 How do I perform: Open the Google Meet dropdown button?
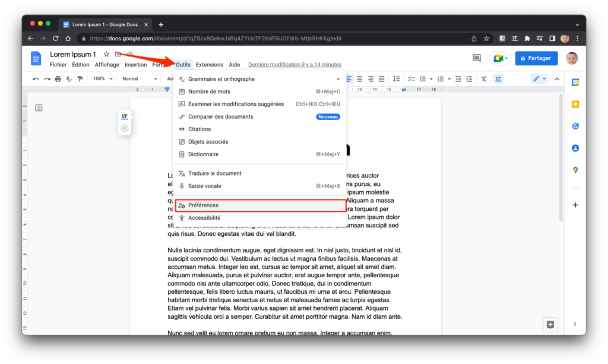[x=500, y=58]
